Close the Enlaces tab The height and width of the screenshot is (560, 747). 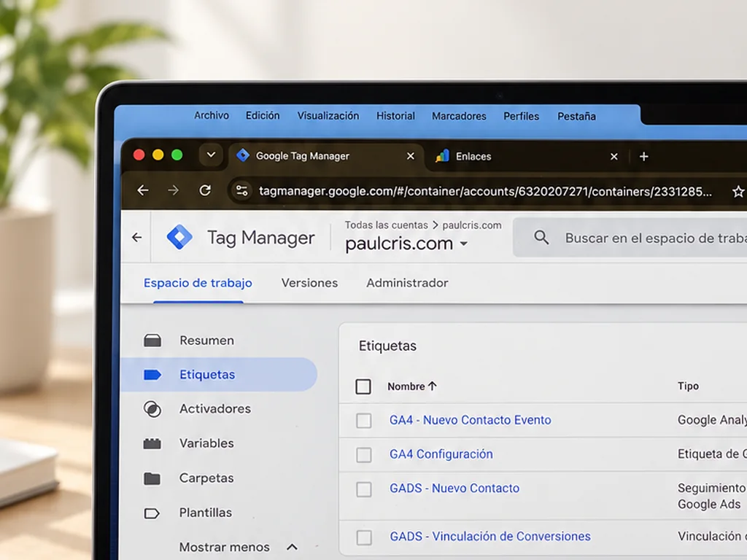pyautogui.click(x=614, y=157)
